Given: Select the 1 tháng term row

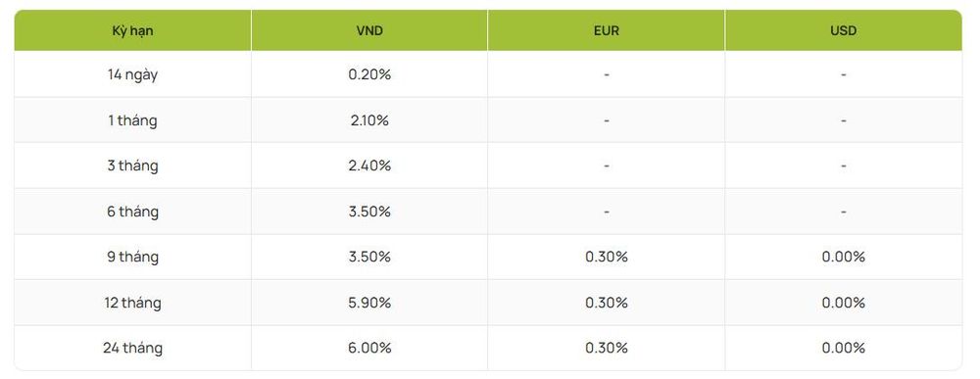Looking at the screenshot, I should click(x=488, y=119).
